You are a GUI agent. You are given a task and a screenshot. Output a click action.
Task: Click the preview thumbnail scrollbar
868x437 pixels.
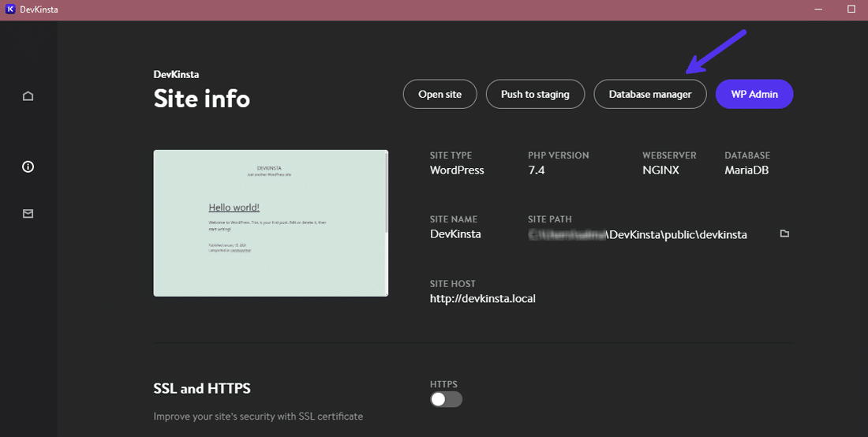pos(386,193)
